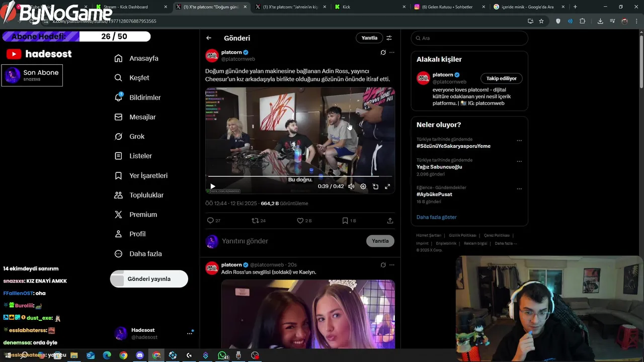The image size is (644, 362).
Task: Open Listeler icon in sidebar
Action: click(118, 156)
